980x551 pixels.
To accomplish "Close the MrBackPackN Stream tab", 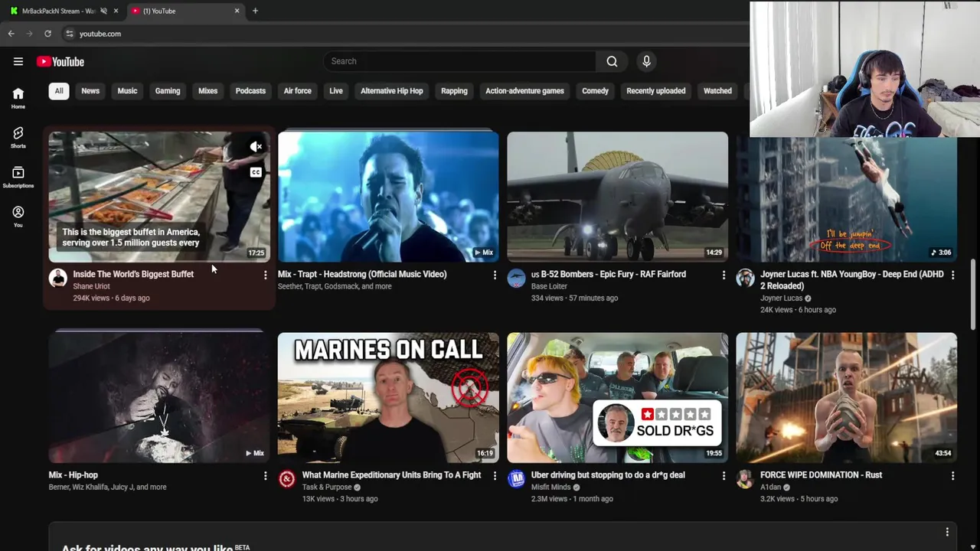I will pos(116,11).
